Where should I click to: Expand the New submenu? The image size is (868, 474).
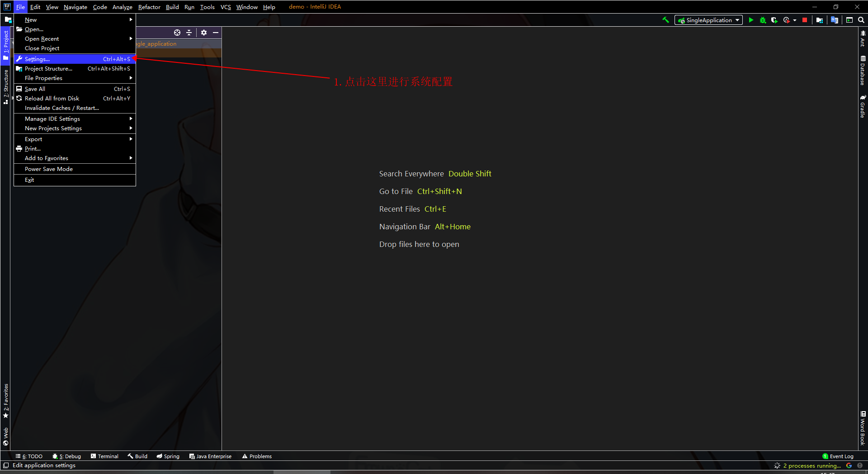click(75, 19)
